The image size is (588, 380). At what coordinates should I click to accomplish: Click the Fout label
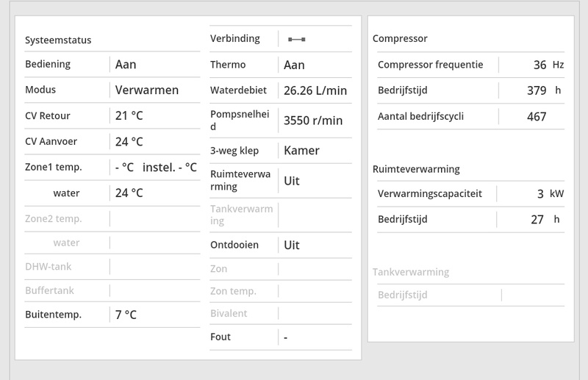(220, 337)
